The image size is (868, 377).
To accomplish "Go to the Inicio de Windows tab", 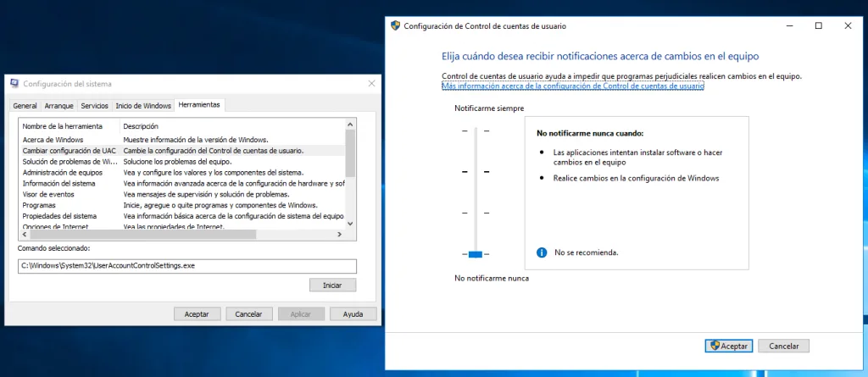I will click(x=142, y=106).
